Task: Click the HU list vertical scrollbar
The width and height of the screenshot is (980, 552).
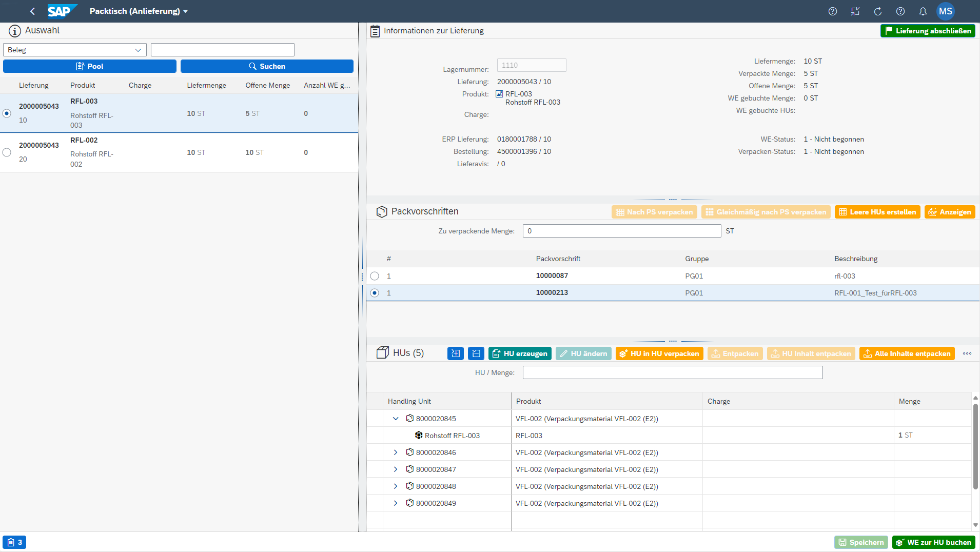Action: pyautogui.click(x=975, y=446)
